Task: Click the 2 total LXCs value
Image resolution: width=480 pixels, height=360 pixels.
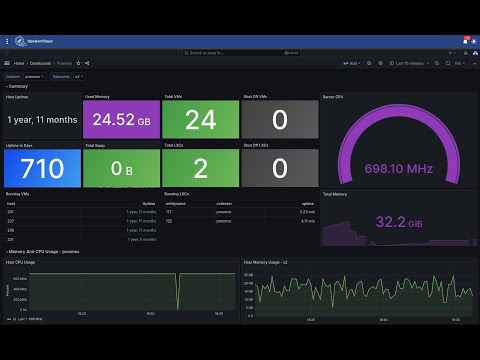Action: tap(201, 168)
